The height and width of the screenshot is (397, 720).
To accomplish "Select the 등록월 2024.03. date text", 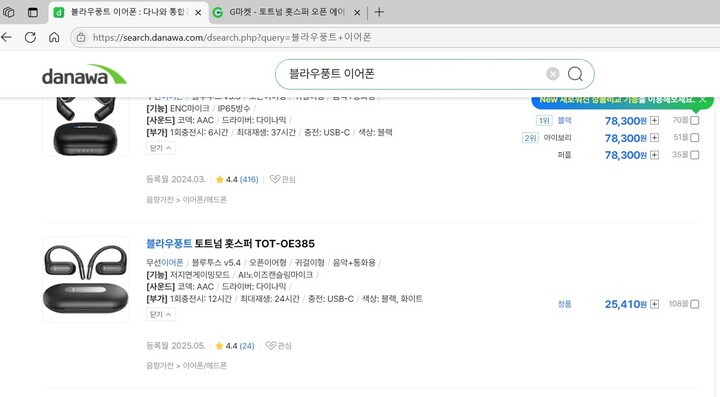I will (x=175, y=179).
